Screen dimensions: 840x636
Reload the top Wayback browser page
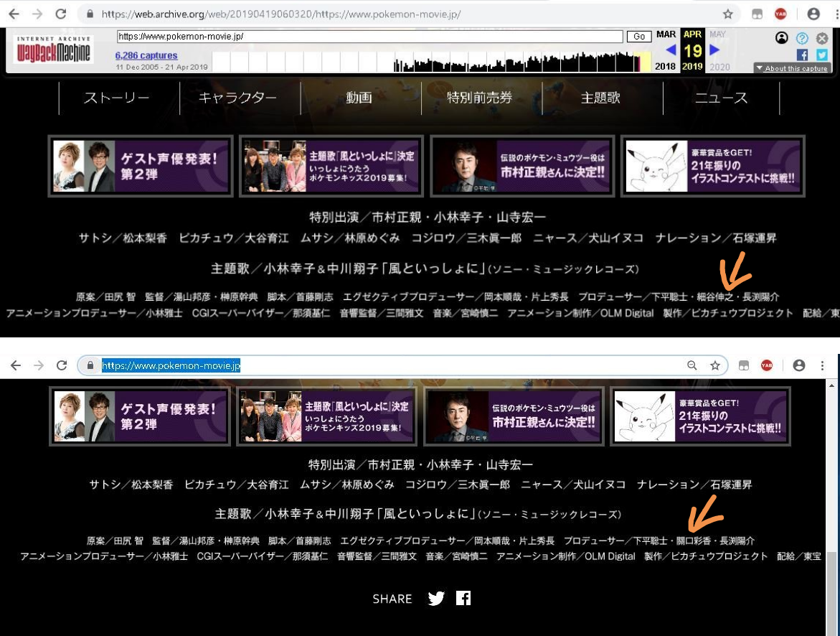click(x=61, y=14)
